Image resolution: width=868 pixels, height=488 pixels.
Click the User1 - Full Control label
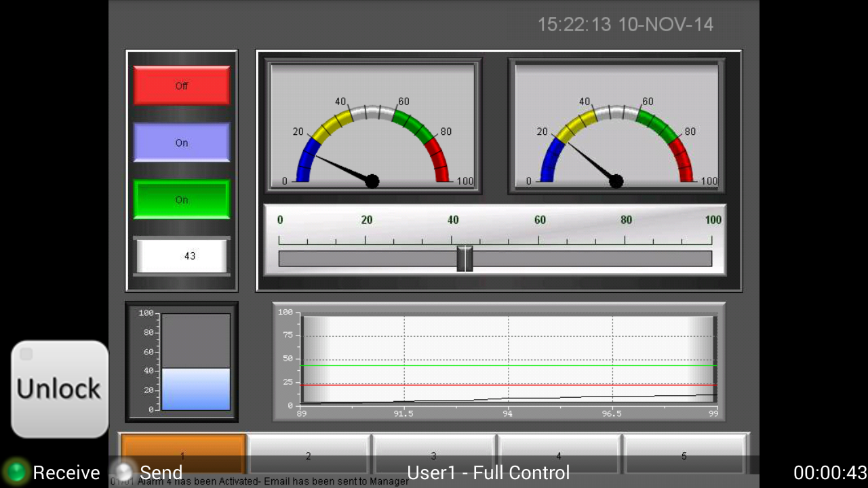click(488, 472)
